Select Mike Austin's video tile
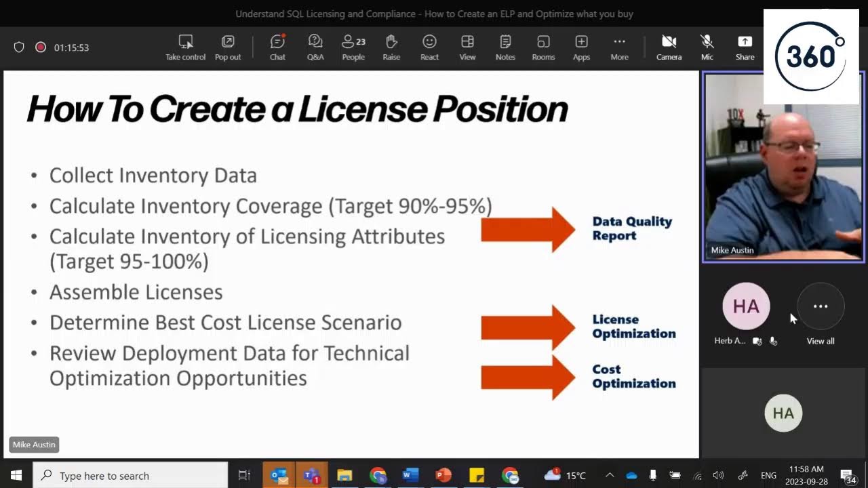 click(783, 167)
